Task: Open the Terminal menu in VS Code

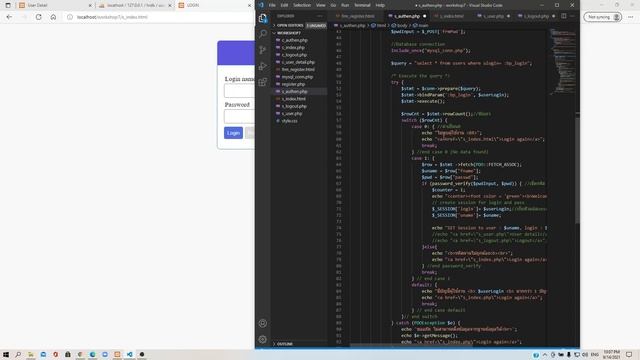Action: tap(362, 5)
